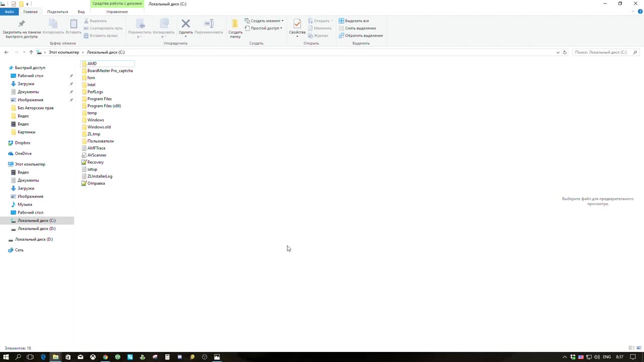Image resolution: width=644 pixels, height=362 pixels.
Task: Open the Easy access (Простой доступ) dropdown
Action: pos(267,28)
